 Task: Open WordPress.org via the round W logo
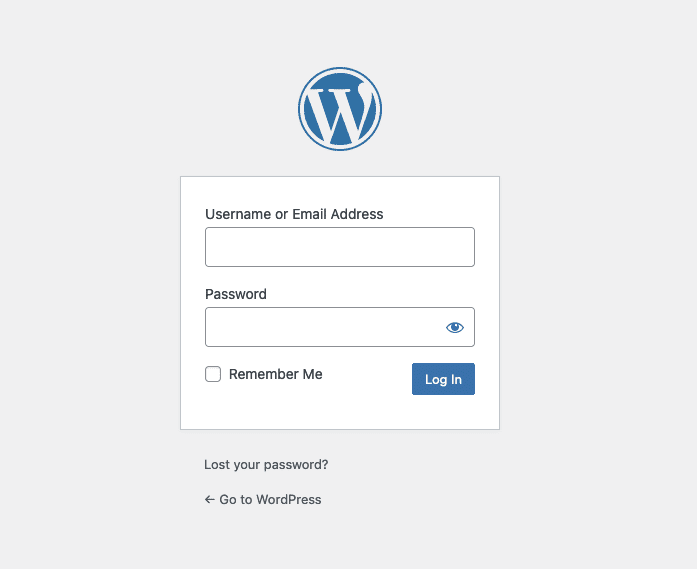(340, 109)
